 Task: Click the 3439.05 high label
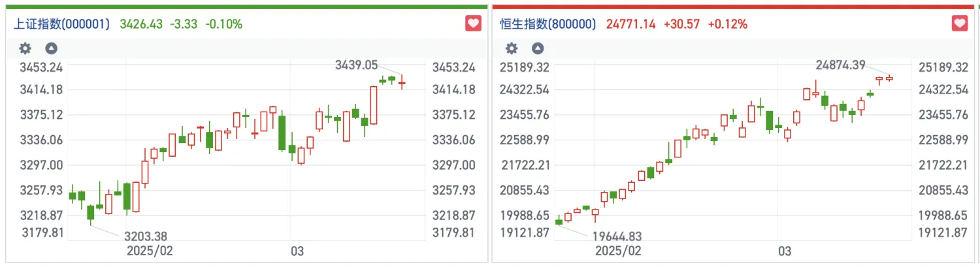356,65
